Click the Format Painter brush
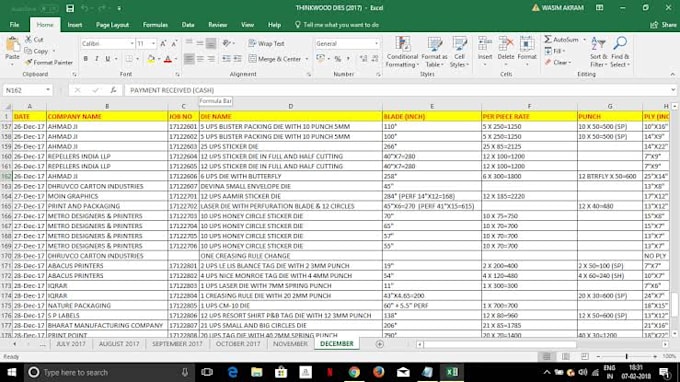 (29, 62)
